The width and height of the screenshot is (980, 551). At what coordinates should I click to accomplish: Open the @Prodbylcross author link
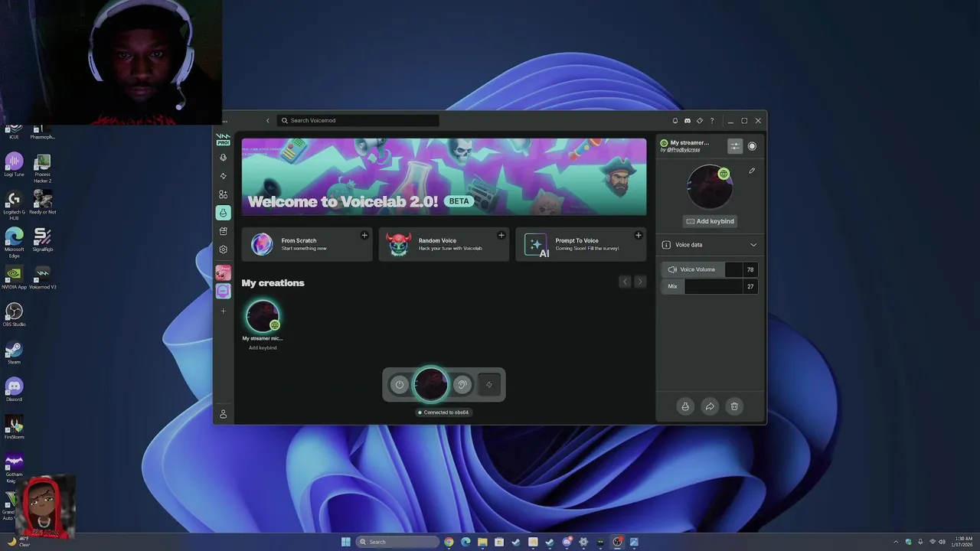(683, 150)
